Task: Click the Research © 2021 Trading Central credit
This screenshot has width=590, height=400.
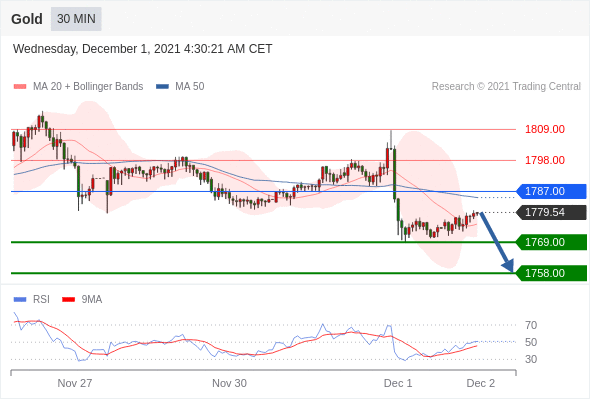Action: pyautogui.click(x=506, y=87)
